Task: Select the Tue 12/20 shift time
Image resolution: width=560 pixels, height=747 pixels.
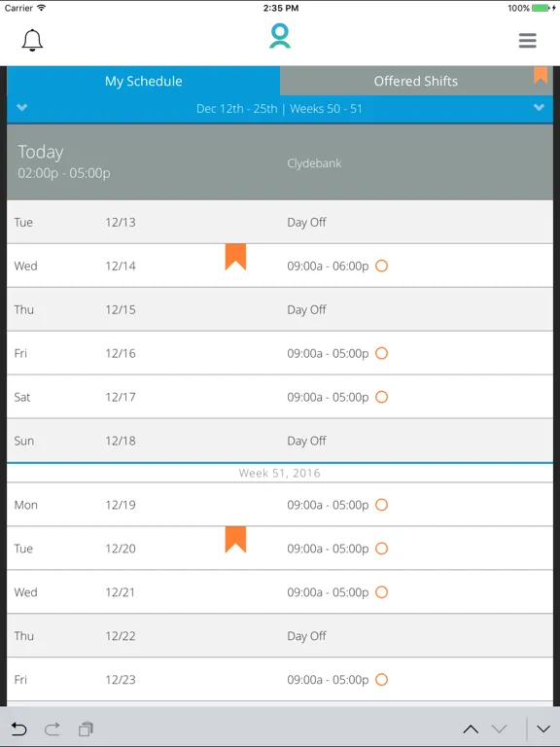Action: (x=328, y=549)
